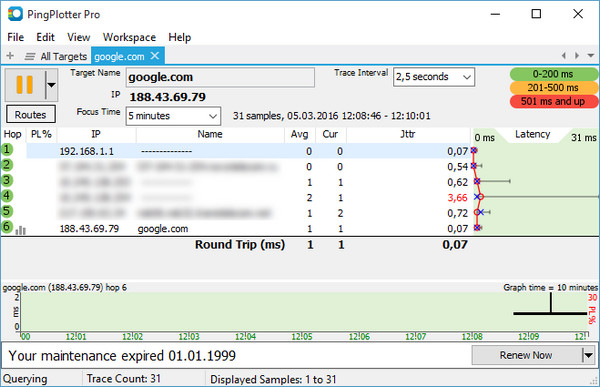Click google.com name in hop 6 row
Image resolution: width=600 pixels, height=387 pixels.
[163, 229]
